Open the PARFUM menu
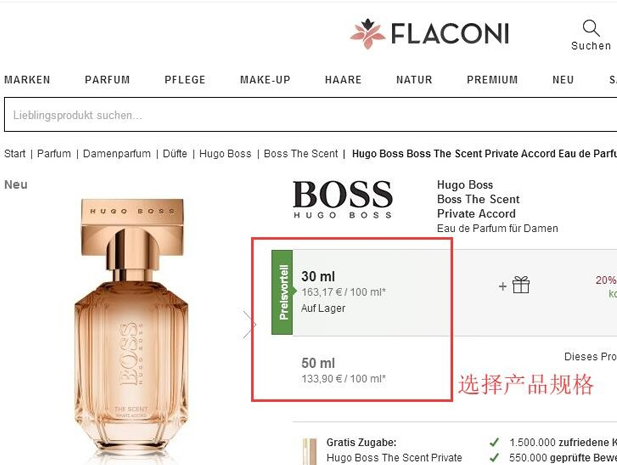Screen dimensions: 617x465 coord(107,80)
